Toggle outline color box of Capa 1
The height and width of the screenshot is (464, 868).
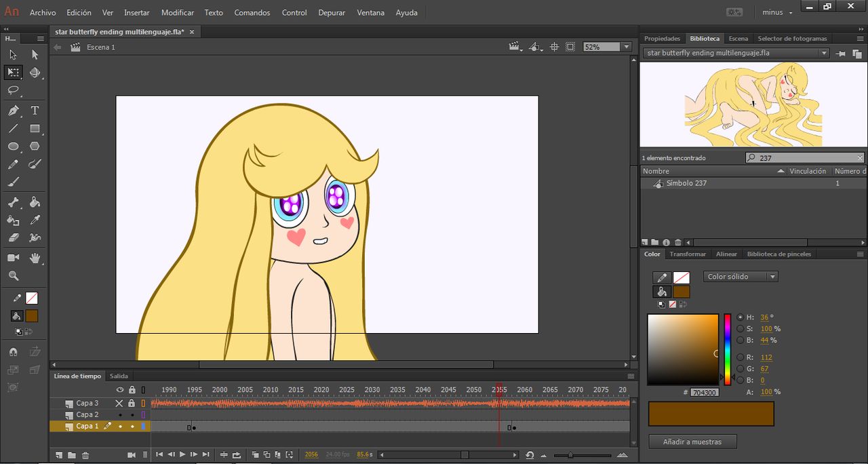[143, 426]
